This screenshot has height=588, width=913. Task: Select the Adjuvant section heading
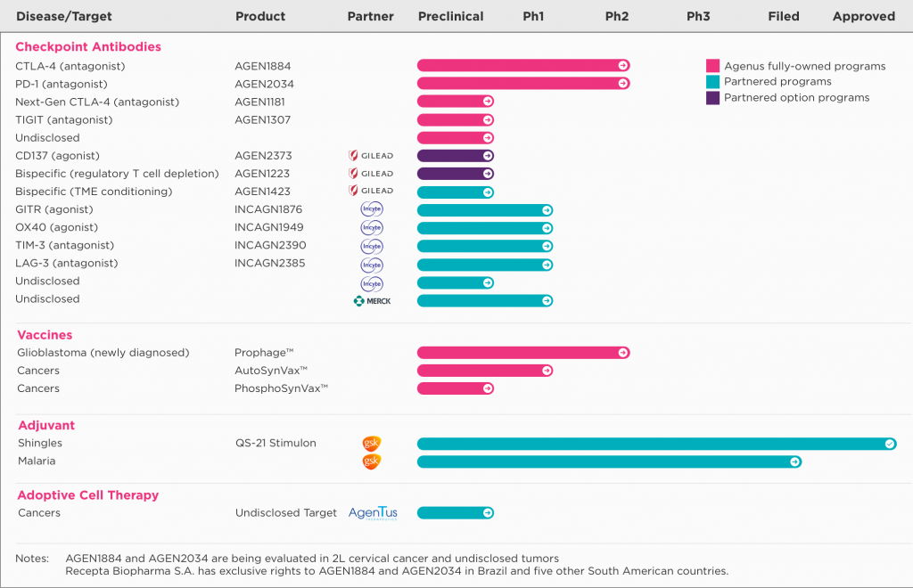46,425
